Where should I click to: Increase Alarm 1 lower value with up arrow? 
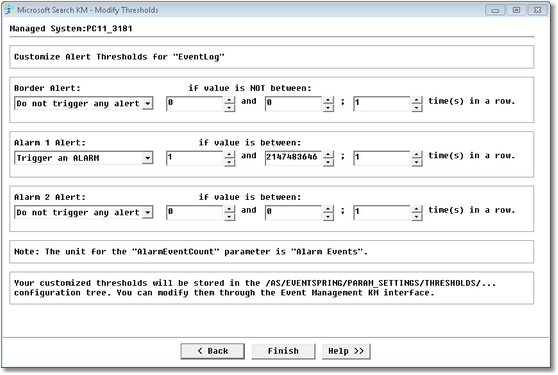(230, 154)
